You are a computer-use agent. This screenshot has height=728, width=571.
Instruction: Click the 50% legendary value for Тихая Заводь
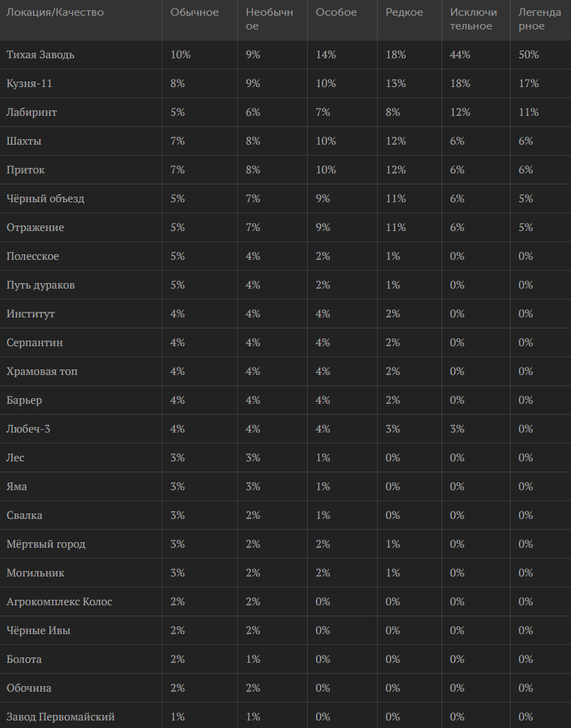click(529, 55)
